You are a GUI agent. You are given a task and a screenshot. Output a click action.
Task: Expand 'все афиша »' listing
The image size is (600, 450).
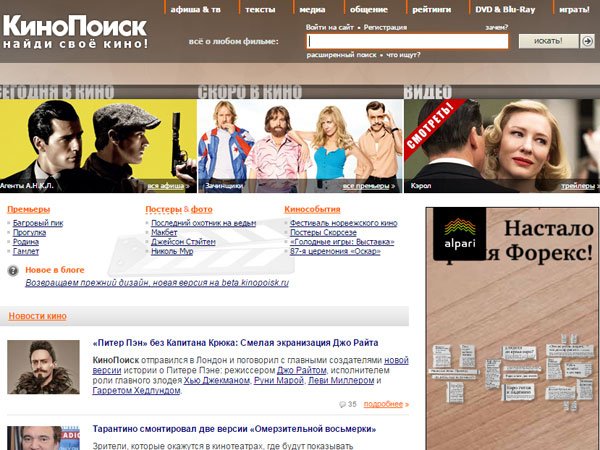(169, 186)
